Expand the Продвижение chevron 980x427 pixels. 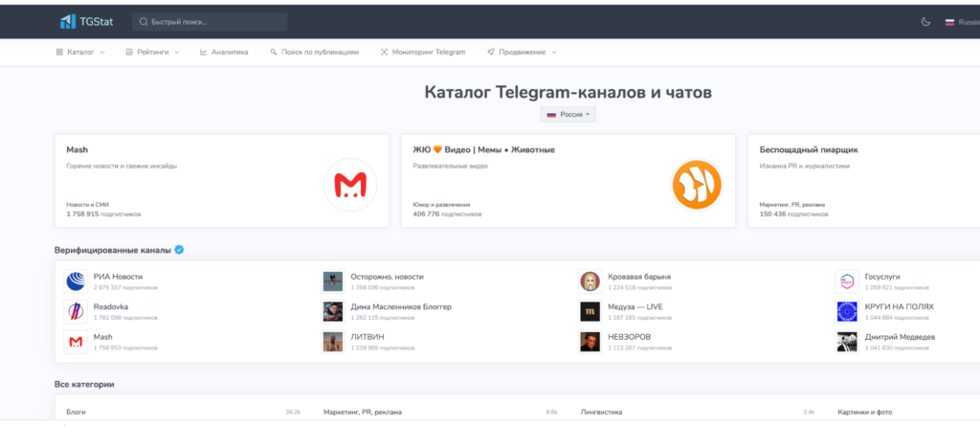[554, 53]
